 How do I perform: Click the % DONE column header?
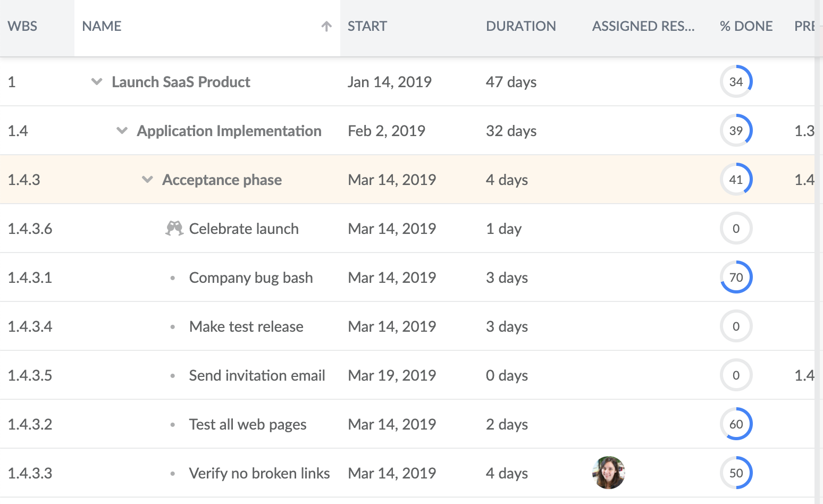pyautogui.click(x=746, y=26)
